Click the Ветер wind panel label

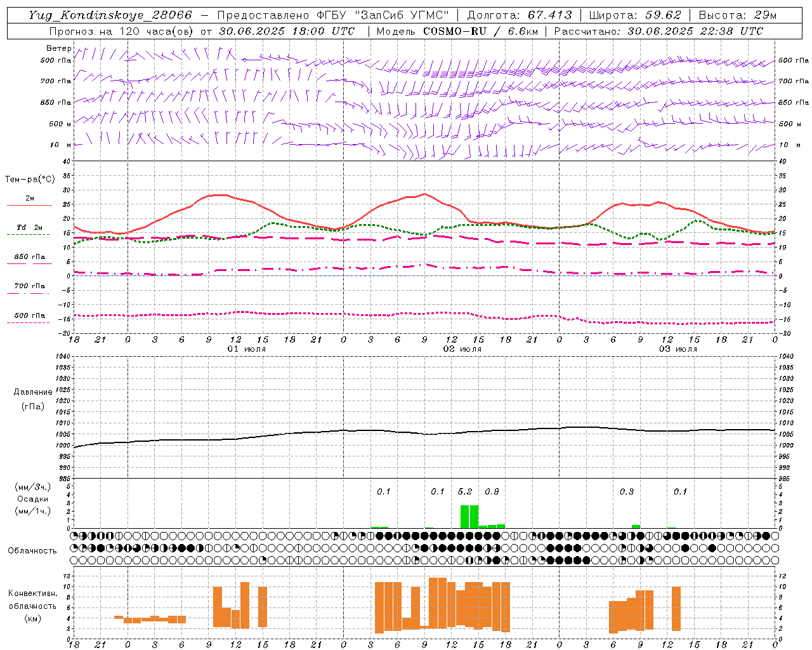58,48
